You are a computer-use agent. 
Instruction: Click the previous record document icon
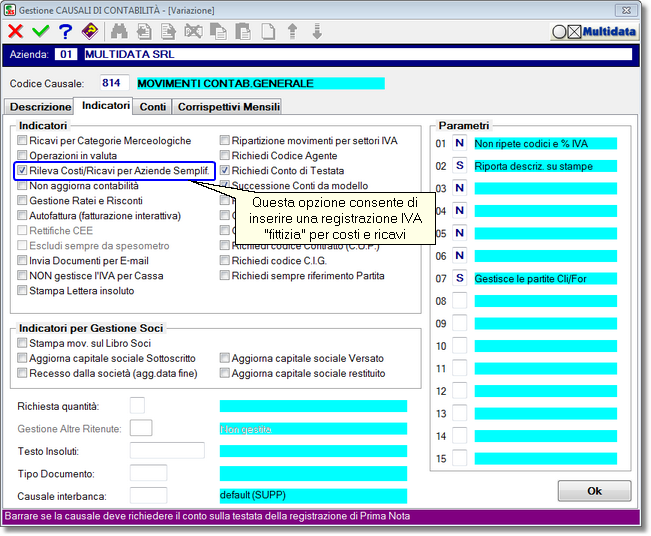[x=144, y=32]
